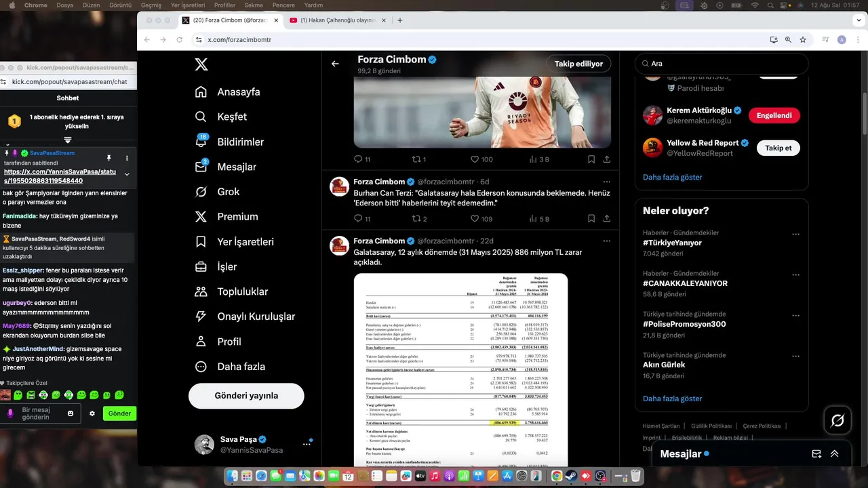Expand Daha fazla menu in sidebar
Screen dimensions: 868x488
[x=230, y=367]
